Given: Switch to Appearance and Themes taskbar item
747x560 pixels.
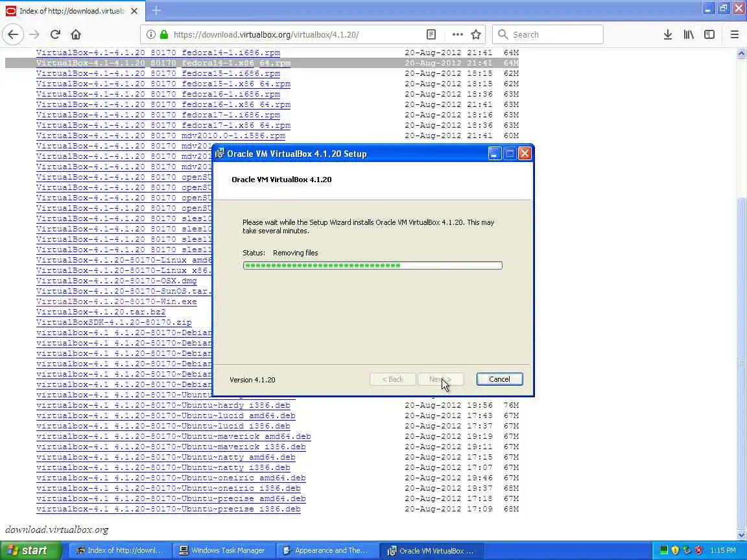Looking at the screenshot, I should click(x=327, y=550).
